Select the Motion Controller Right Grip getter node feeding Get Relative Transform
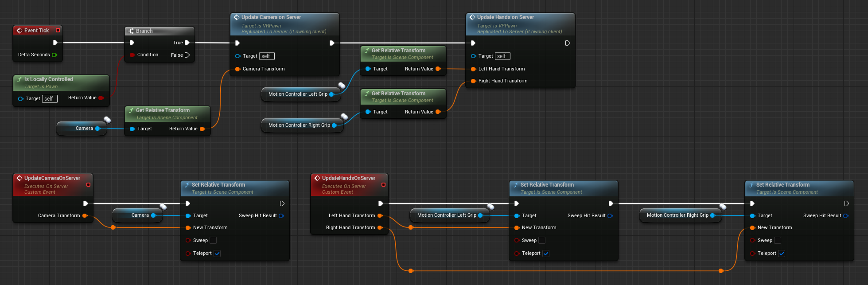 coord(302,125)
